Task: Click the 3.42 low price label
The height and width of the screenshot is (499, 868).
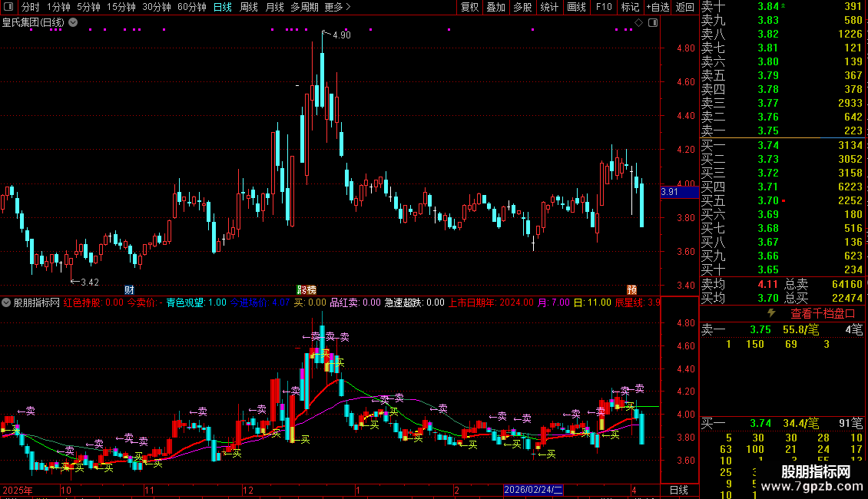Action: point(90,283)
